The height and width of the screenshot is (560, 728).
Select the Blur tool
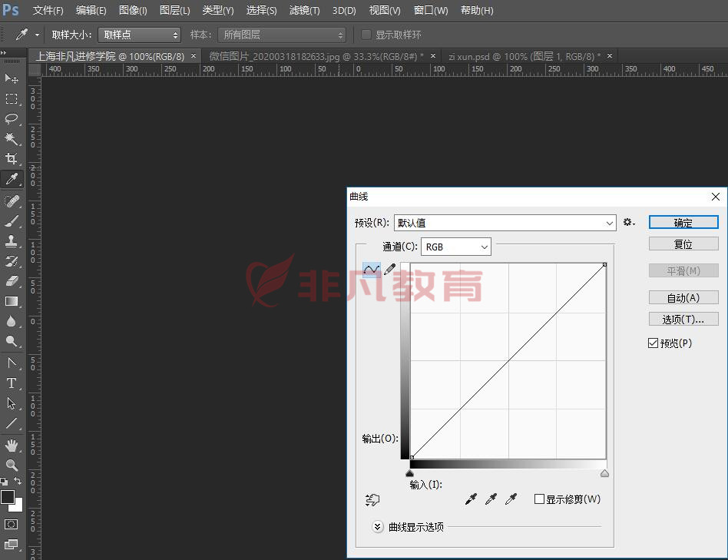point(12,321)
